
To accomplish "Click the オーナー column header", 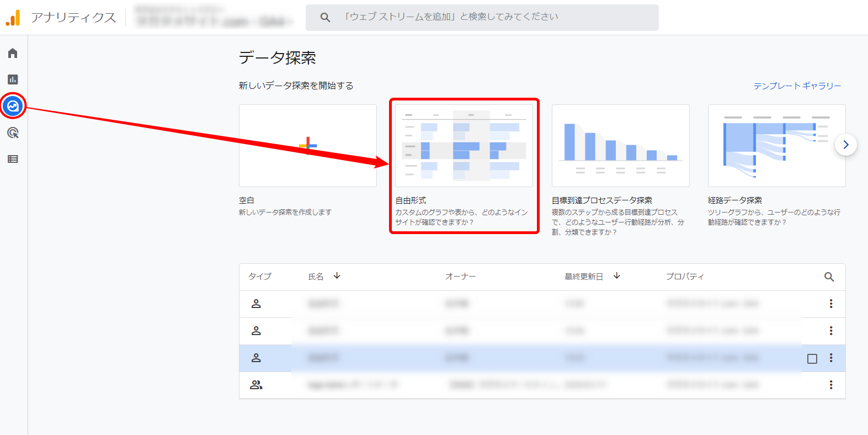I will [461, 277].
